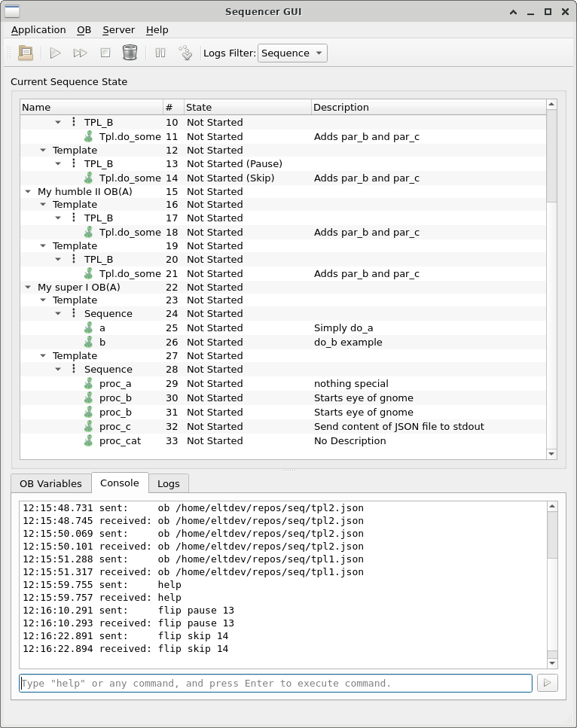Viewport: 577px width, 728px height.
Task: Switch to the OB Variables tab
Action: coord(50,483)
